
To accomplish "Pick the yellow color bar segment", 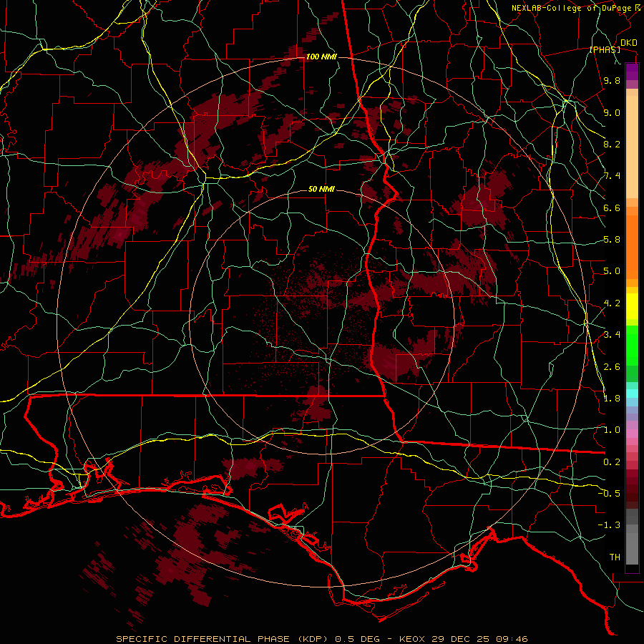I will coord(632,306).
